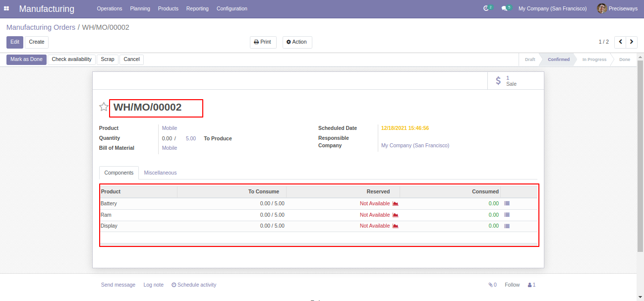Click the Schedule activity link

194,285
